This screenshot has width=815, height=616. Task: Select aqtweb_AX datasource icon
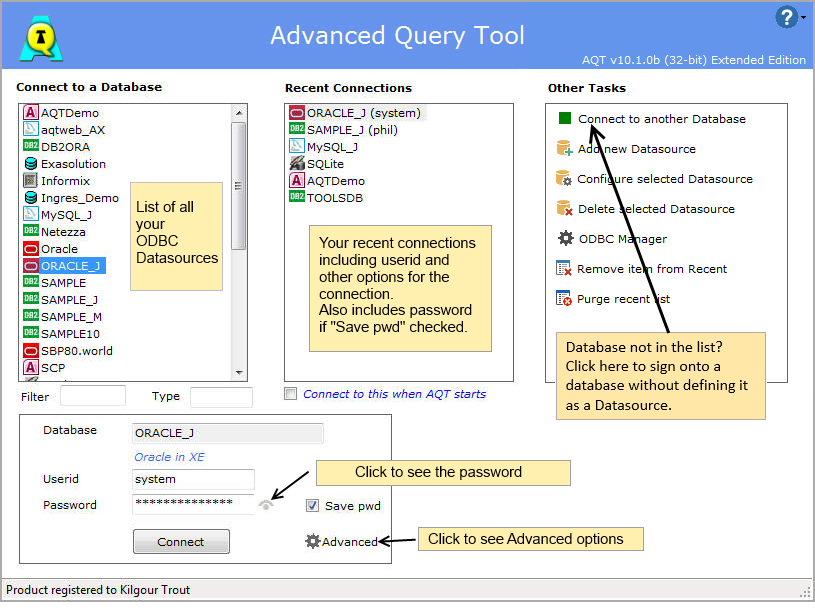[31, 129]
